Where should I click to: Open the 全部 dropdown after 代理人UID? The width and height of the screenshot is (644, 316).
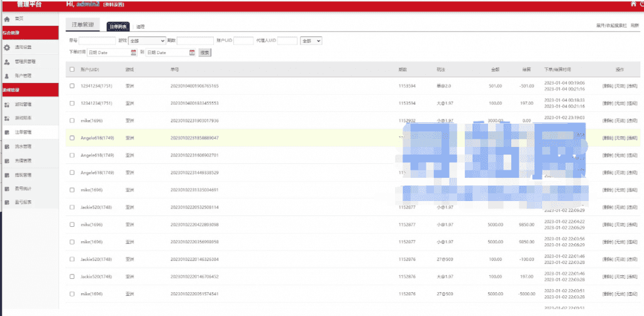click(311, 41)
